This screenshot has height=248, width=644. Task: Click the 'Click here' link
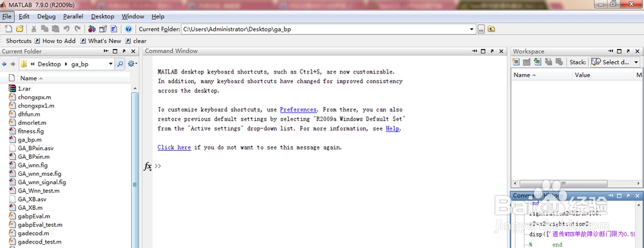[x=174, y=147]
